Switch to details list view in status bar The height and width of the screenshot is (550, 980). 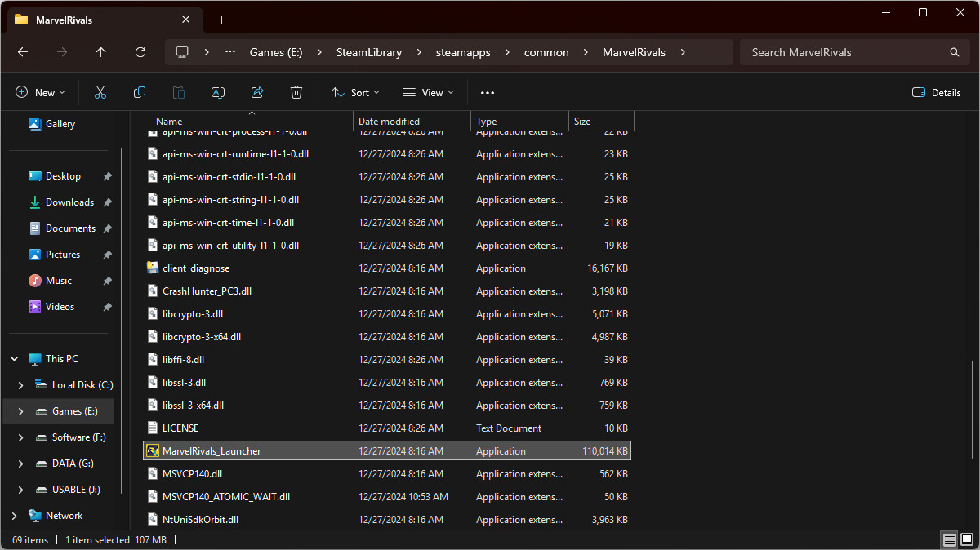pos(949,540)
